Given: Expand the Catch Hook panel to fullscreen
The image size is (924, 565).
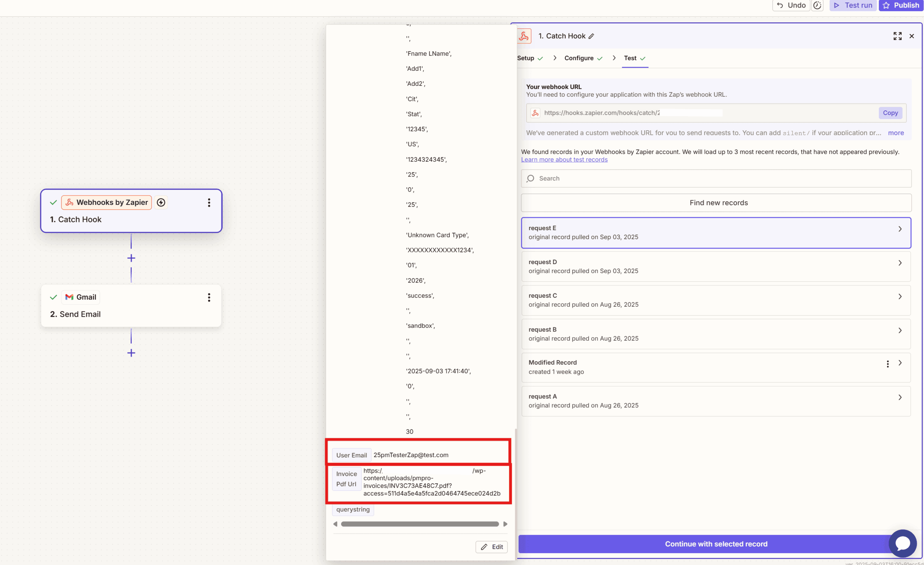Looking at the screenshot, I should [898, 36].
